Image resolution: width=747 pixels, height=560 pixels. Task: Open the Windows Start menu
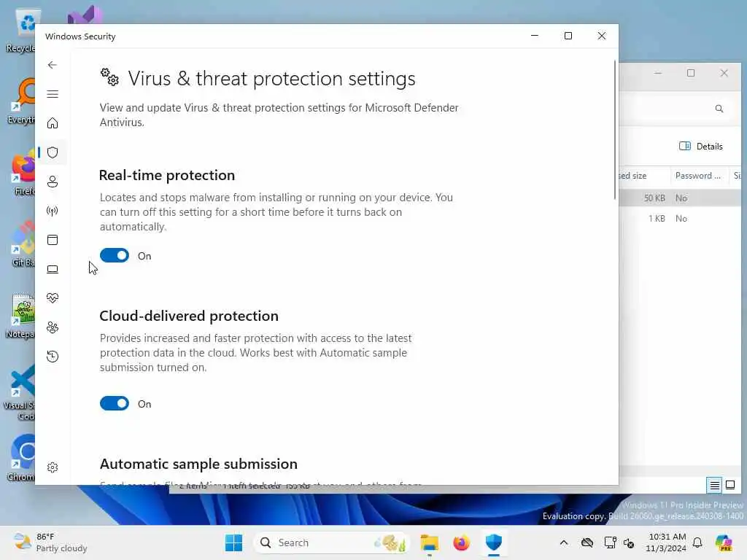tap(233, 542)
